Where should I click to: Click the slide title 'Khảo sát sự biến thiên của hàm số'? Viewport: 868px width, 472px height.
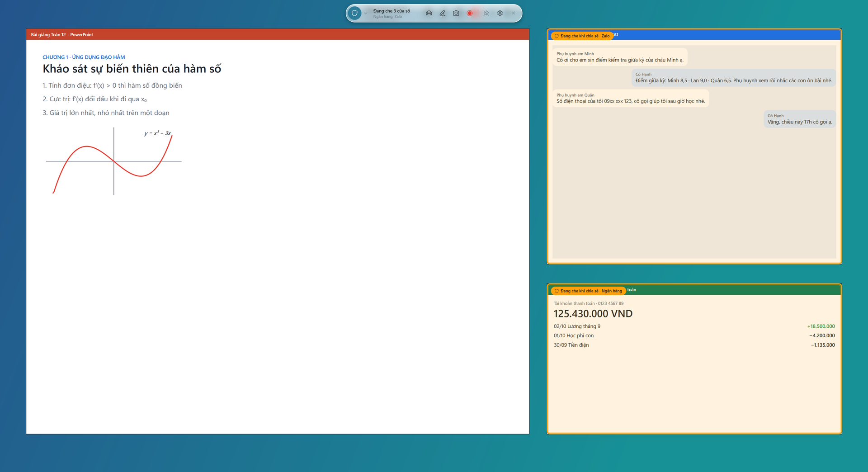coord(132,69)
